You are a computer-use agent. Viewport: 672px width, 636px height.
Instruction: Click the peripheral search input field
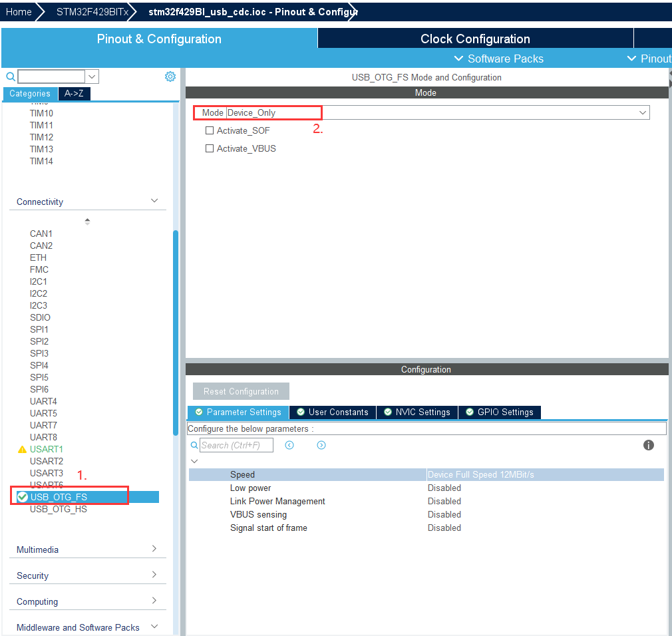point(51,77)
